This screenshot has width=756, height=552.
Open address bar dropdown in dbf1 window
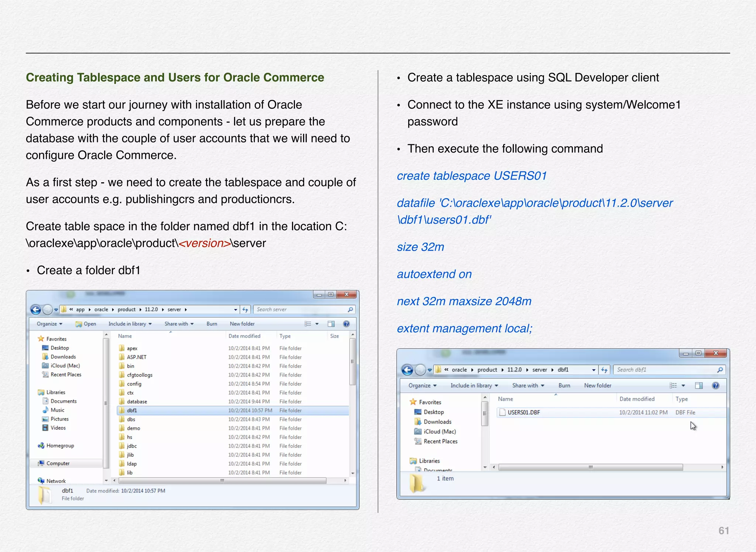pyautogui.click(x=594, y=370)
